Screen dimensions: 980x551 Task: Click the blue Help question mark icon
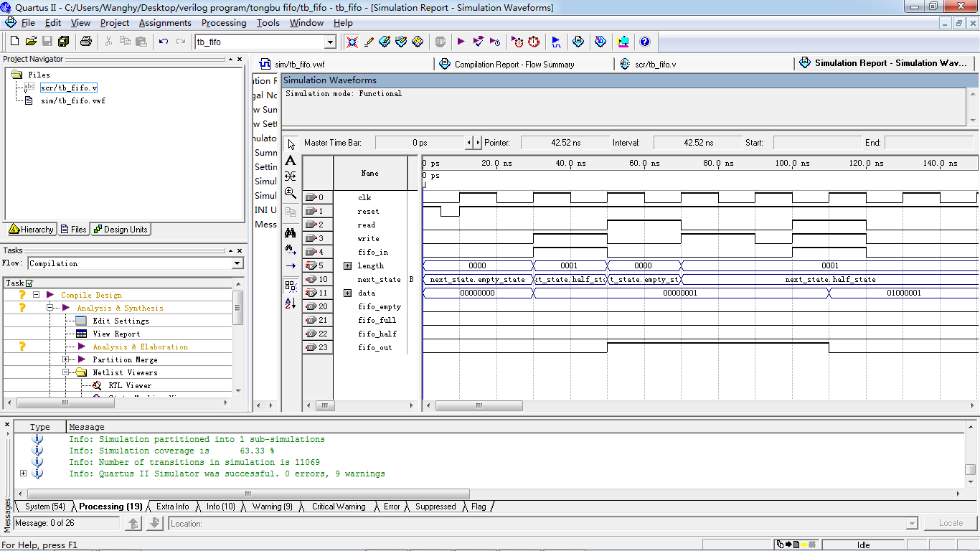coord(644,42)
